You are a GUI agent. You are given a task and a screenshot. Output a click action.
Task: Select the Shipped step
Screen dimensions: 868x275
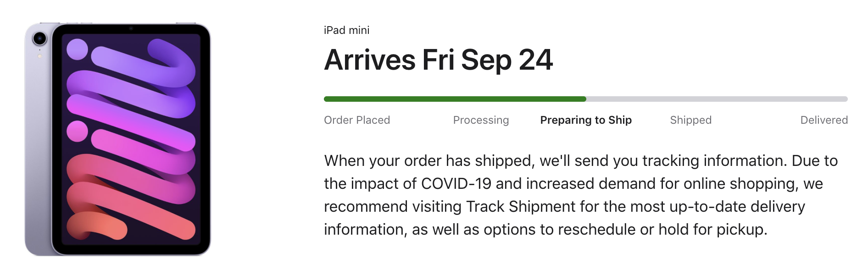(x=690, y=120)
